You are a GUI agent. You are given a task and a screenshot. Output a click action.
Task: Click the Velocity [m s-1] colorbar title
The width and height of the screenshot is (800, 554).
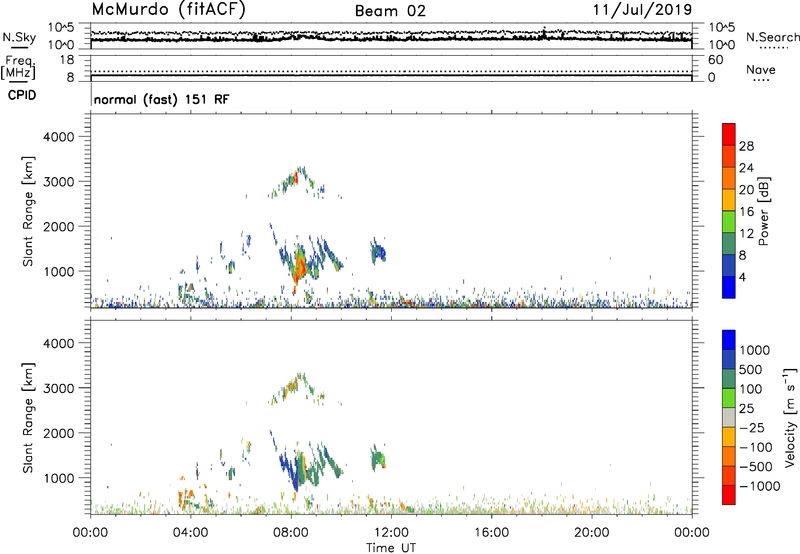click(790, 417)
